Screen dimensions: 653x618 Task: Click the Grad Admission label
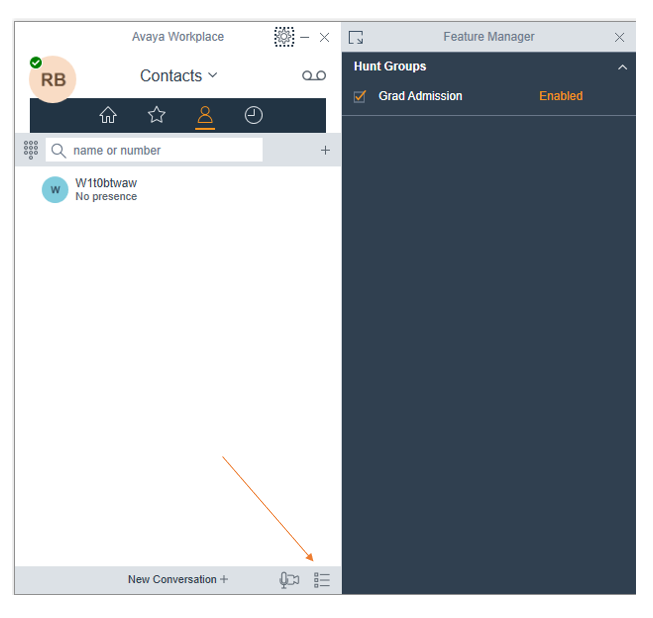click(420, 96)
